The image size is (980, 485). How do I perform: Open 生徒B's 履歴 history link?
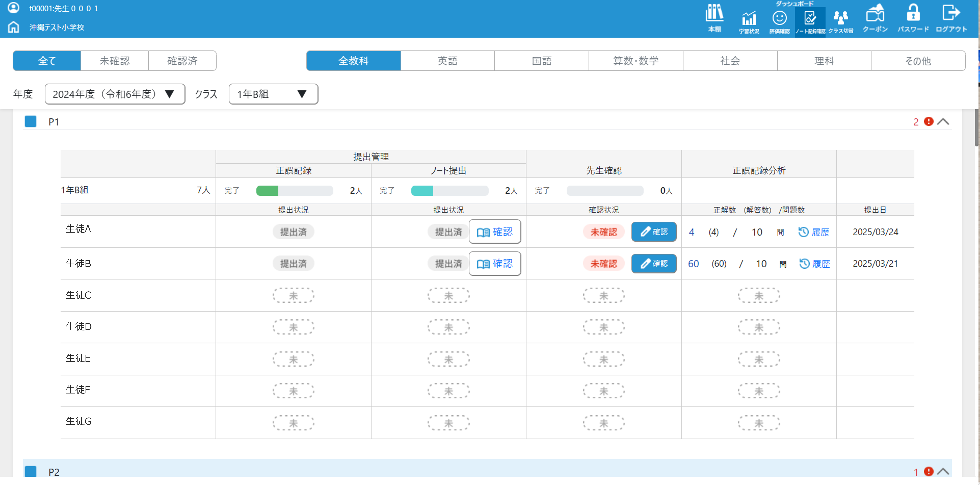point(815,264)
